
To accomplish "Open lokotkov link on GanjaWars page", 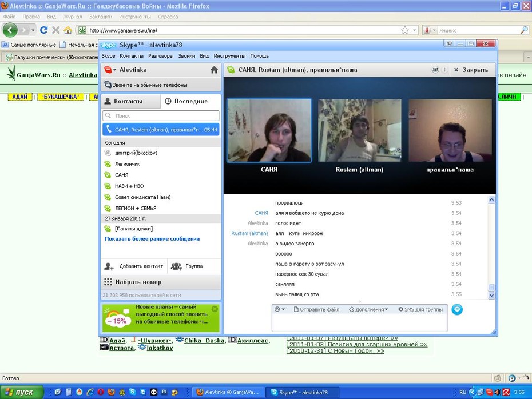I will click(x=160, y=348).
